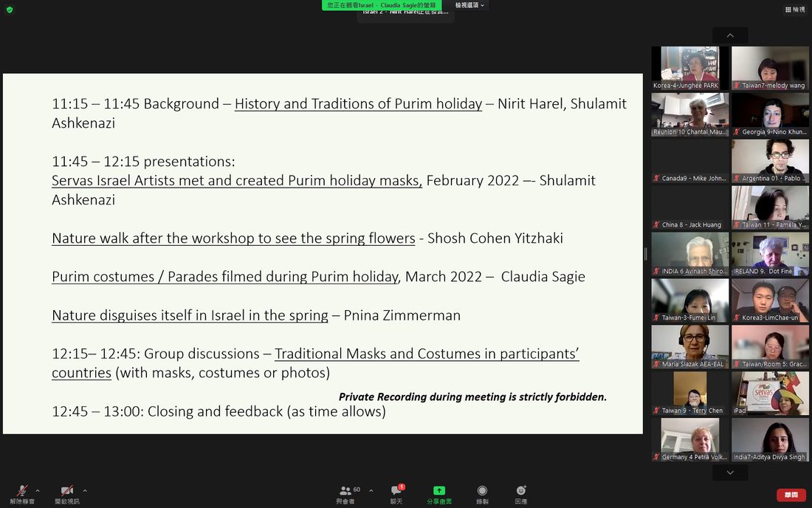Click 'Nature disguises itself in Israel' link

pyautogui.click(x=190, y=315)
